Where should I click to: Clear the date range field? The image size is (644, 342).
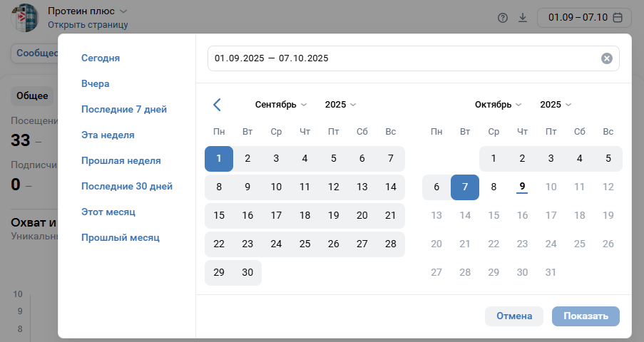coord(607,58)
